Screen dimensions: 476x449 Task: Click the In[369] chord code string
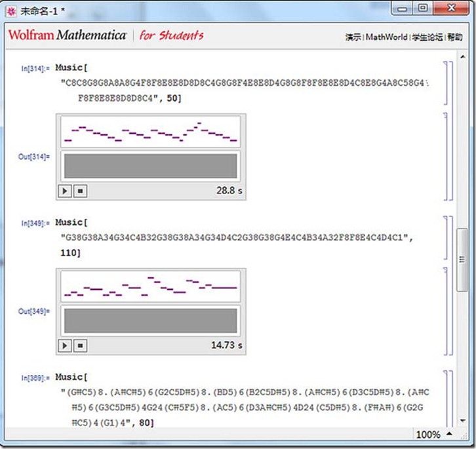(245, 407)
